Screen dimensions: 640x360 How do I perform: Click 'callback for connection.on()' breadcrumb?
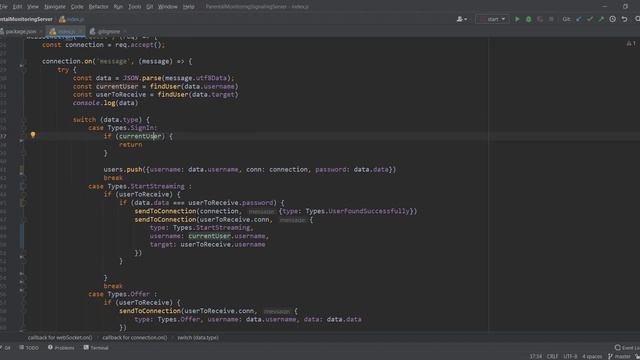[x=135, y=338]
